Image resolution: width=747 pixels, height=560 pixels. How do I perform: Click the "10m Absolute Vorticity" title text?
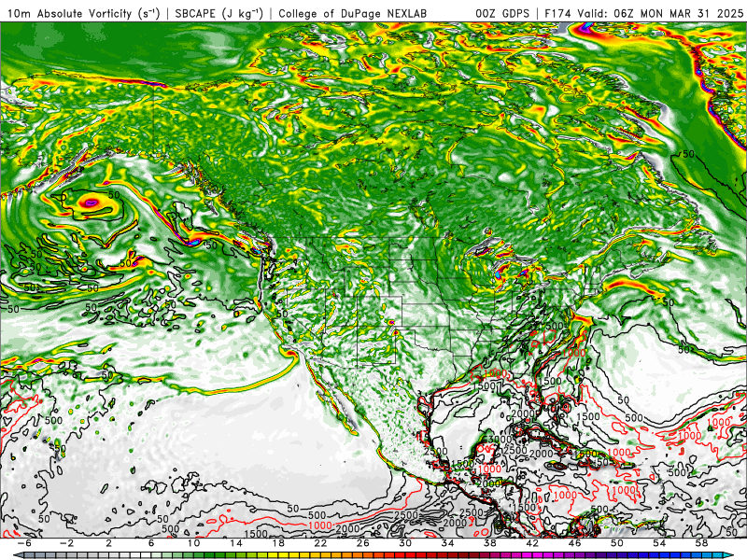tap(69, 13)
